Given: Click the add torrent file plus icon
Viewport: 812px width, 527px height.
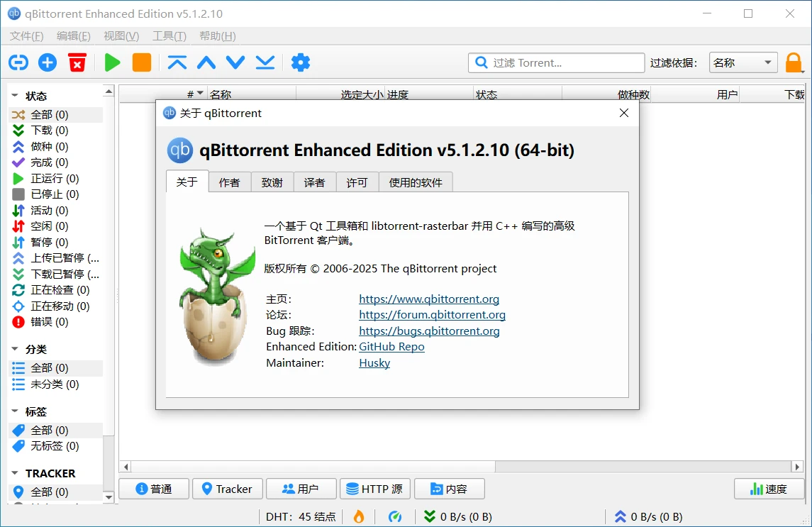Looking at the screenshot, I should 48,62.
